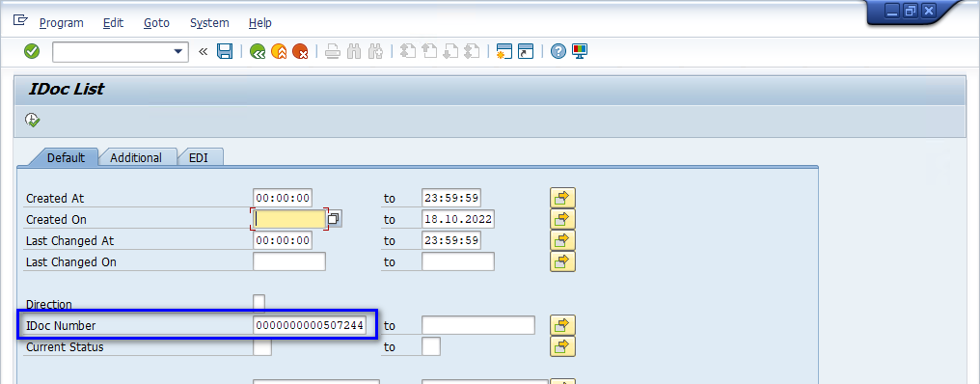Open the Customize Local Layout monitor icon
Image resolution: width=980 pixels, height=384 pixels.
point(580,51)
